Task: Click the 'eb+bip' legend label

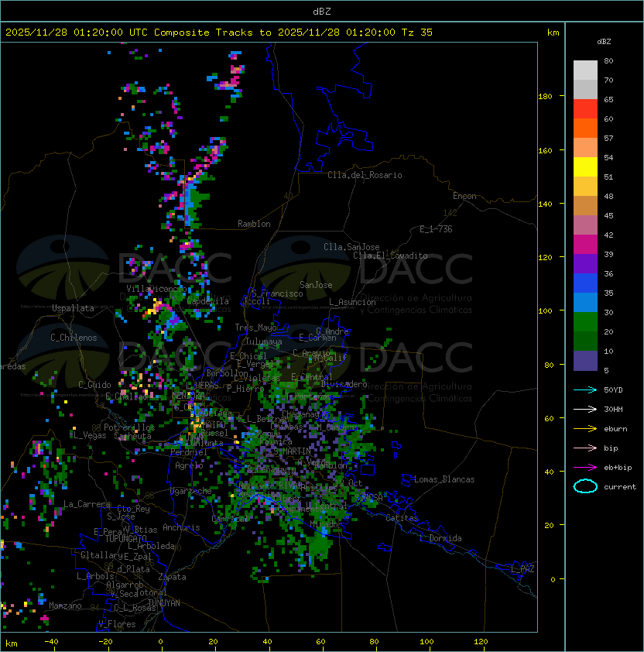Action: [618, 468]
